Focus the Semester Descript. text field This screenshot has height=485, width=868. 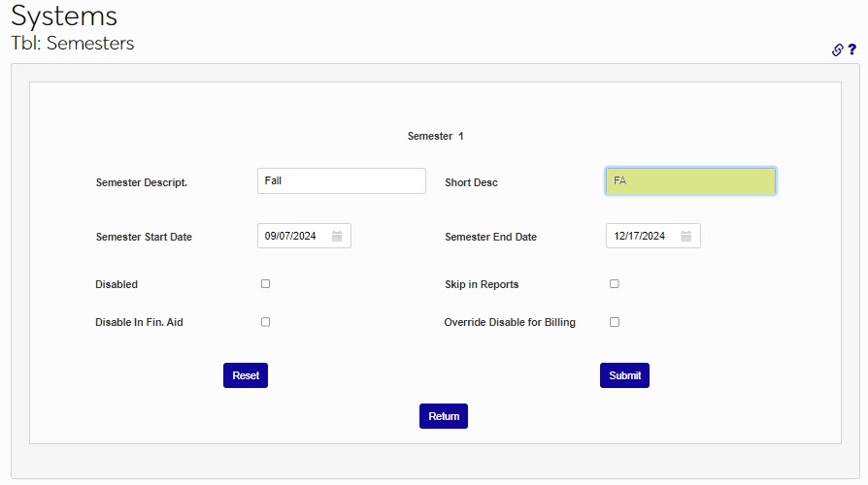click(x=341, y=181)
